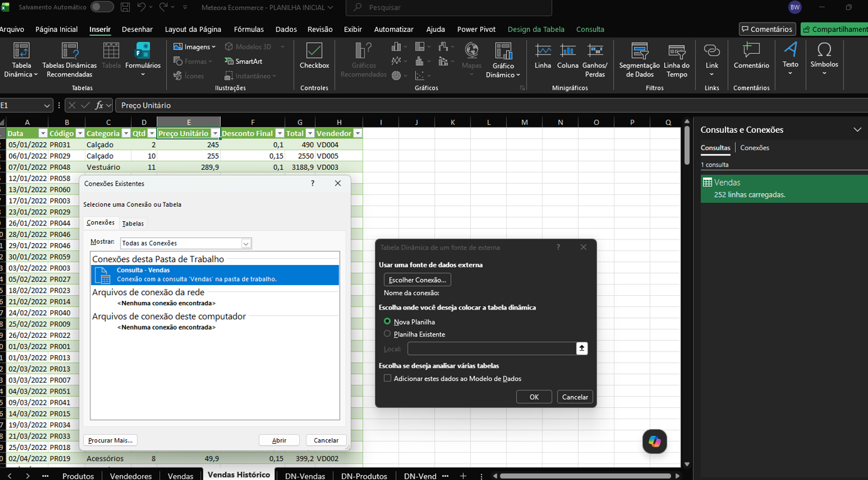The height and width of the screenshot is (480, 868).
Task: Open the Fórmulas ribbon tab
Action: [x=248, y=29]
